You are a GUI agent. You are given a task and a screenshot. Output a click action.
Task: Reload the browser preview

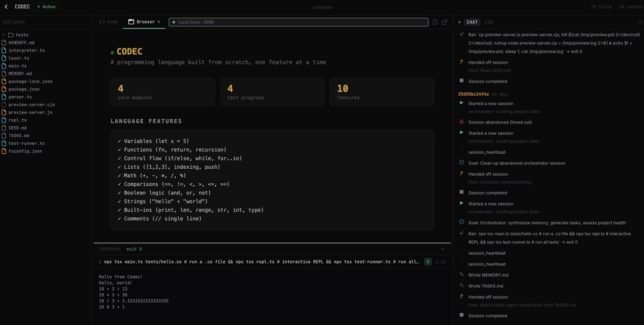tap(435, 22)
